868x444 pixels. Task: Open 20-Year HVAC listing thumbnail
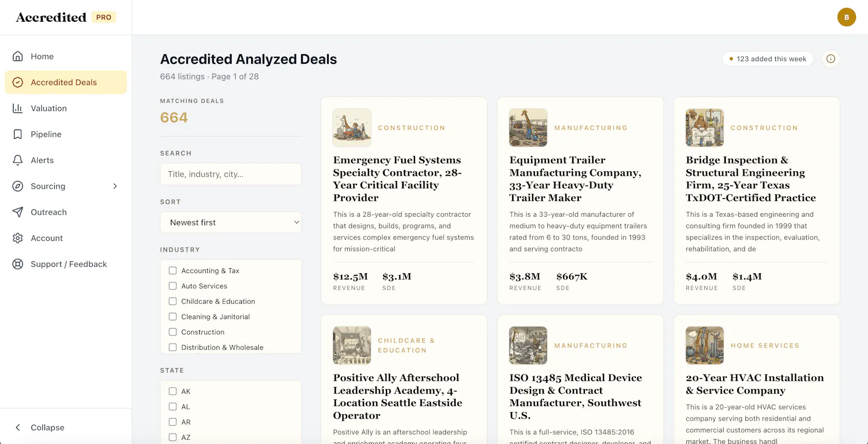click(705, 345)
